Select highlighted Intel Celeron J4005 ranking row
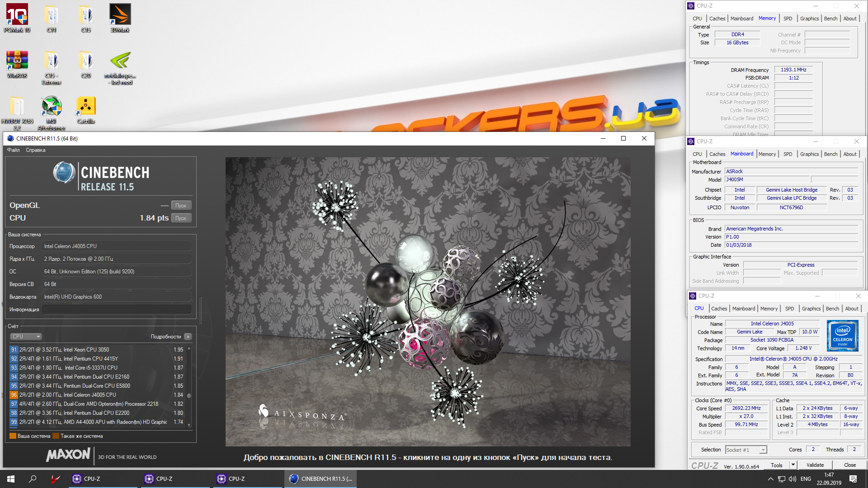The width and height of the screenshot is (868, 488). point(97,395)
